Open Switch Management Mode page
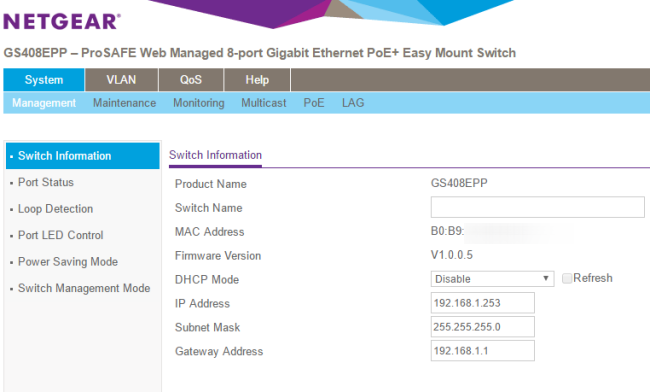 pyautogui.click(x=84, y=288)
